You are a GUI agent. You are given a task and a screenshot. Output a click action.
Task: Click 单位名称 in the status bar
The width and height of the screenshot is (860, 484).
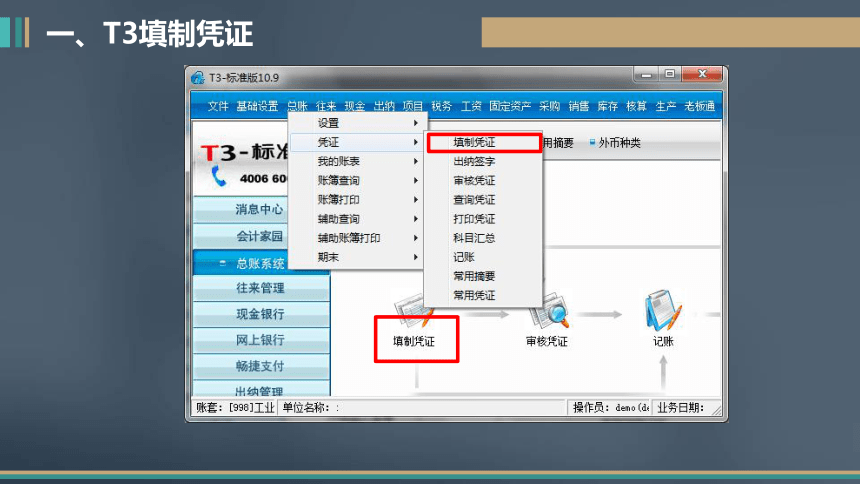click(x=422, y=408)
